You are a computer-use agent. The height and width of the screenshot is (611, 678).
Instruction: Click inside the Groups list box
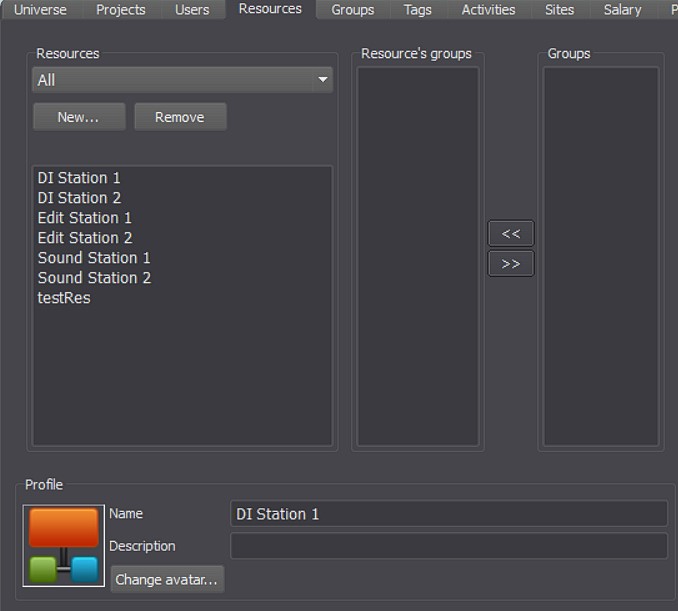click(x=601, y=256)
